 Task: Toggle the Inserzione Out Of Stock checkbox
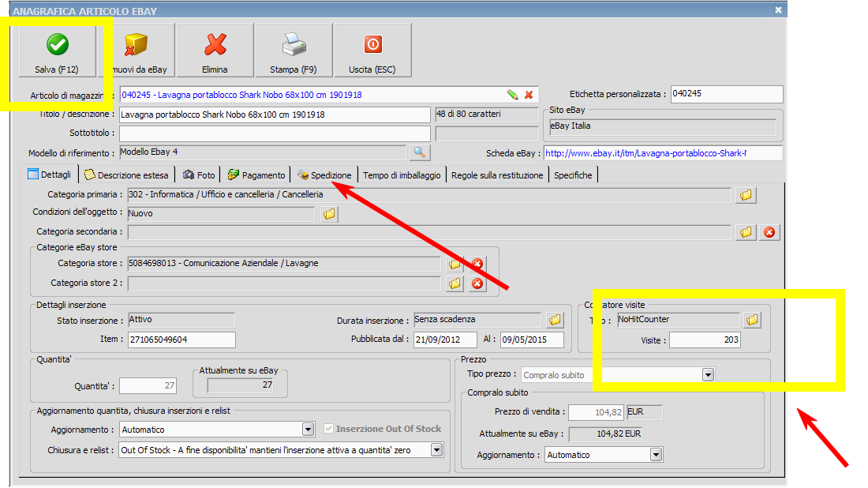coord(329,429)
